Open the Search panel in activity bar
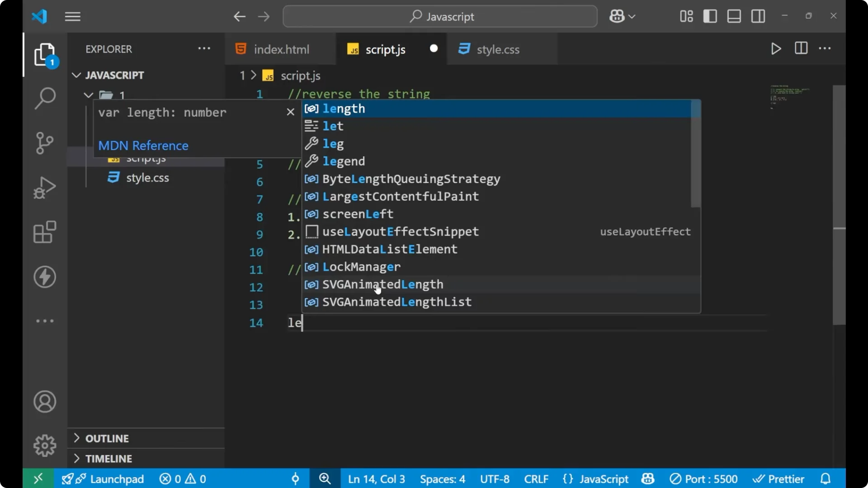 point(44,98)
